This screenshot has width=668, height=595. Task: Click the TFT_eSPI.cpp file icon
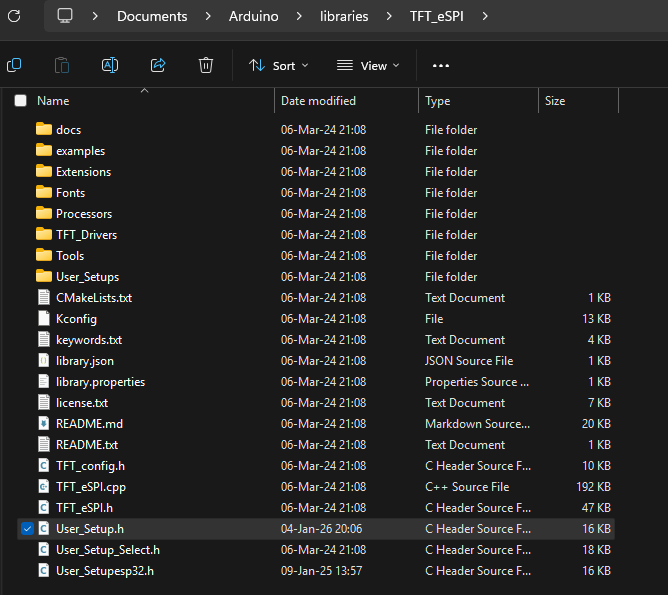pyautogui.click(x=43, y=487)
